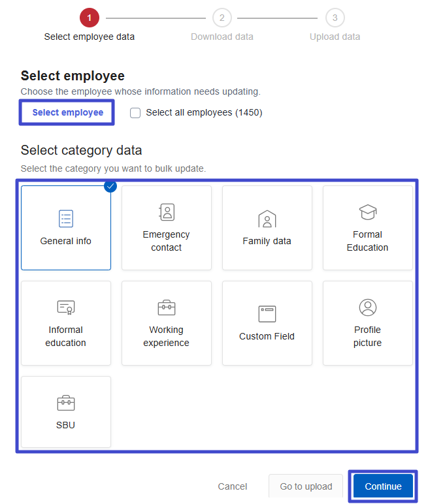428x504 pixels.
Task: Click the Go to upload button
Action: tap(306, 486)
